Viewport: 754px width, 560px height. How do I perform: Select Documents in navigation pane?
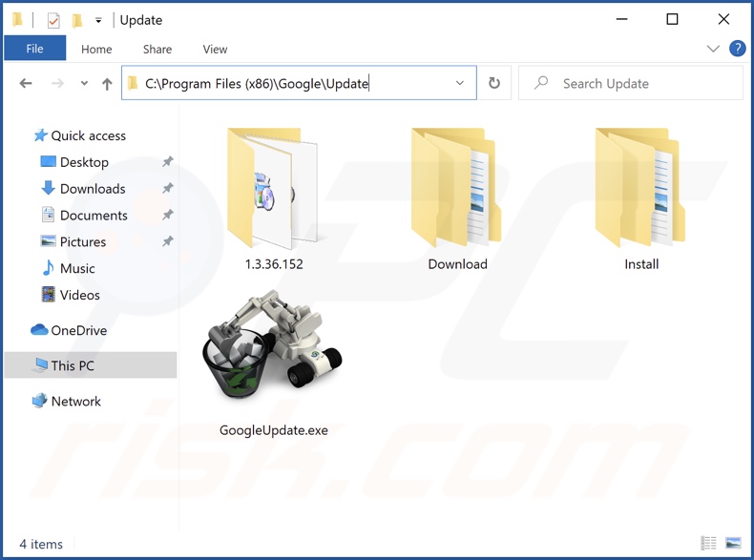tap(94, 215)
